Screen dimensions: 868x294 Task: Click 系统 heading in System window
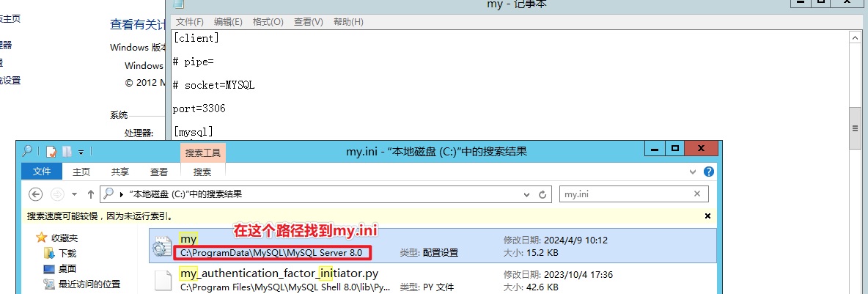pyautogui.click(x=119, y=115)
